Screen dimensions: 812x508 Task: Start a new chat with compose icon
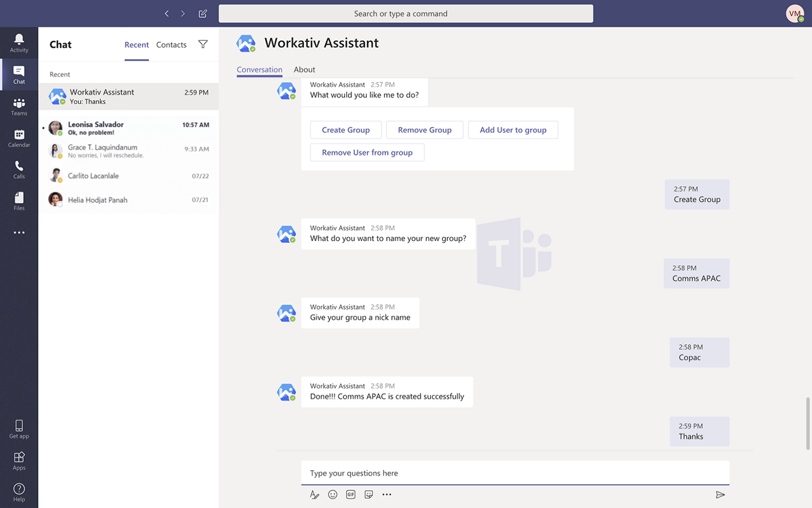(x=203, y=13)
